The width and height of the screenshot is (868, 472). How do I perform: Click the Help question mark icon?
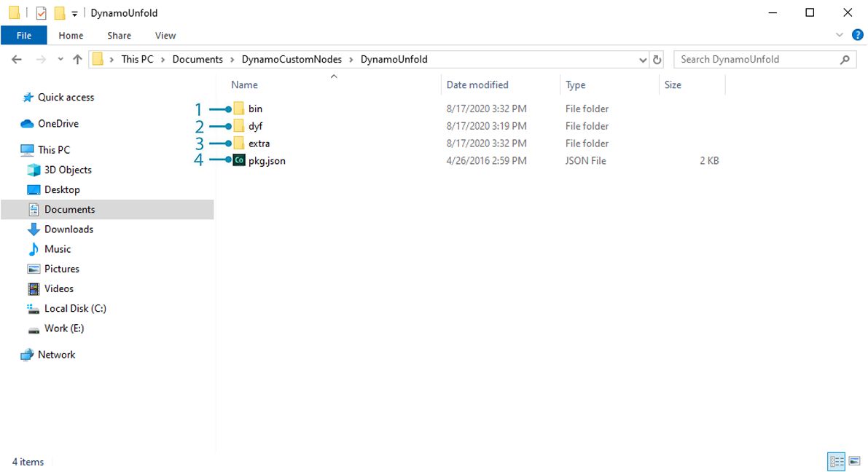pos(858,35)
